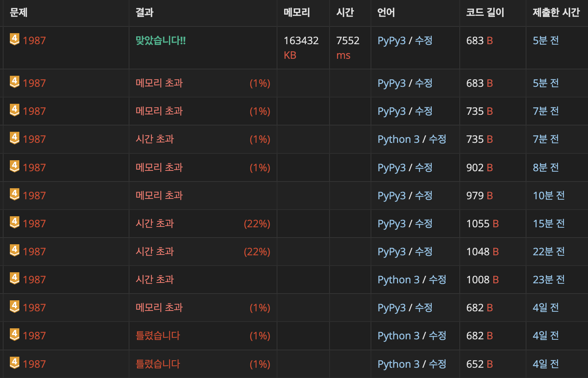Click the 15분 전 timestamp
The height and width of the screenshot is (378, 588).
[x=549, y=224]
